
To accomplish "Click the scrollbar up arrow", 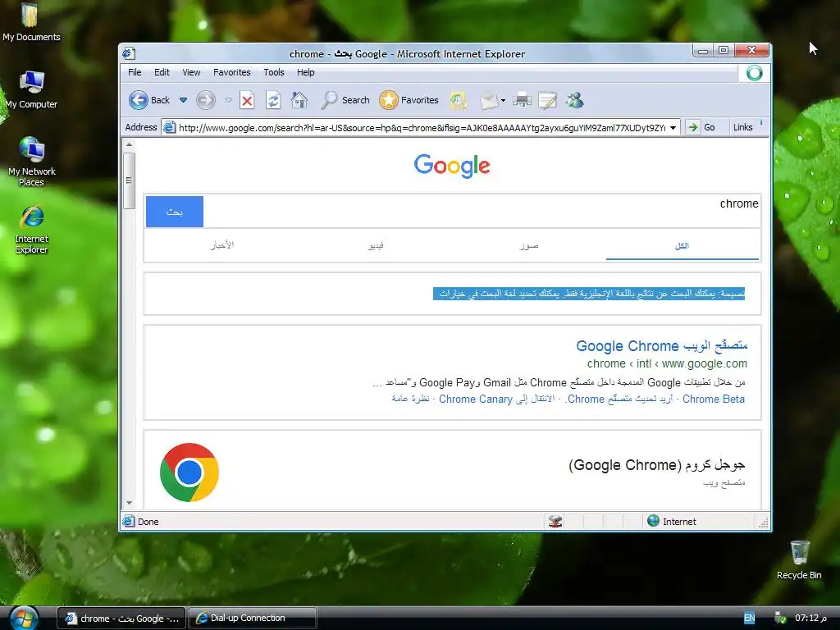I will coord(129,144).
